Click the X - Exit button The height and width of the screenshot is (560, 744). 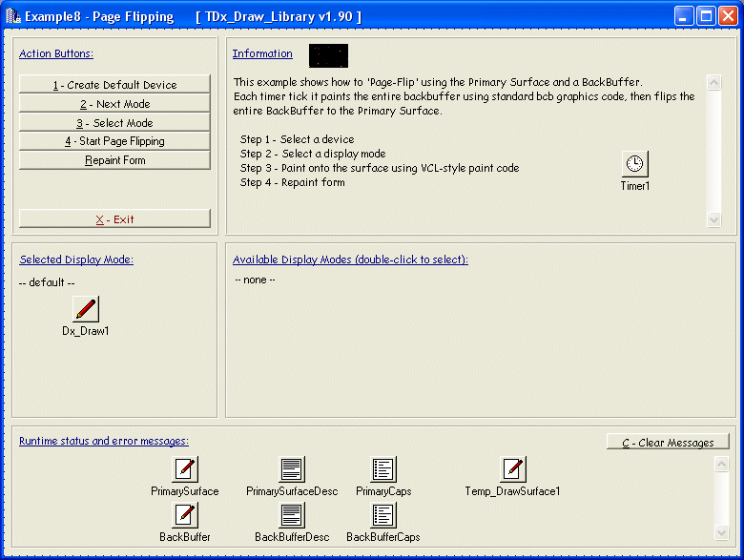[x=114, y=219]
